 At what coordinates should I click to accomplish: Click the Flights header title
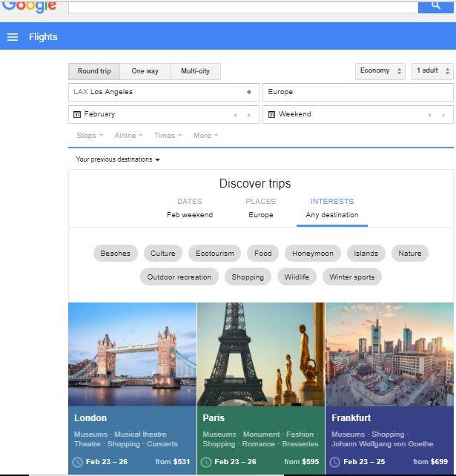pyautogui.click(x=43, y=37)
